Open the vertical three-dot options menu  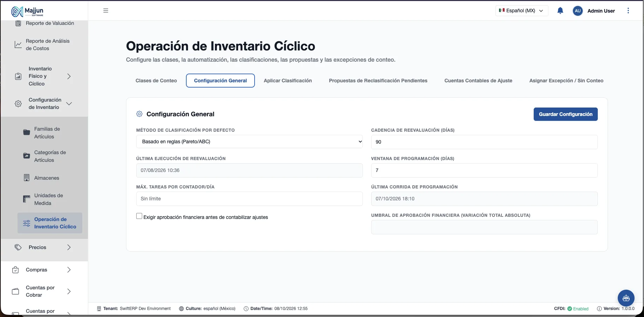[628, 11]
